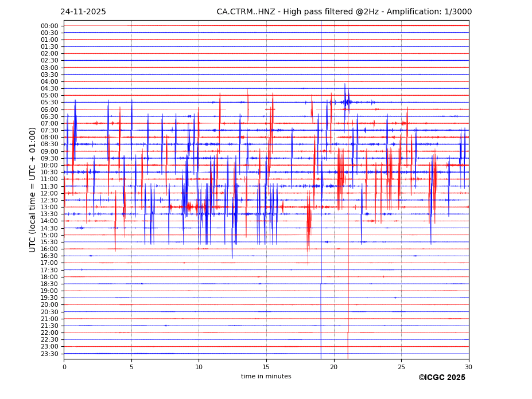This screenshot has width=532, height=399.
Task: Select the 00:00 trace row label
Action: (49, 26)
